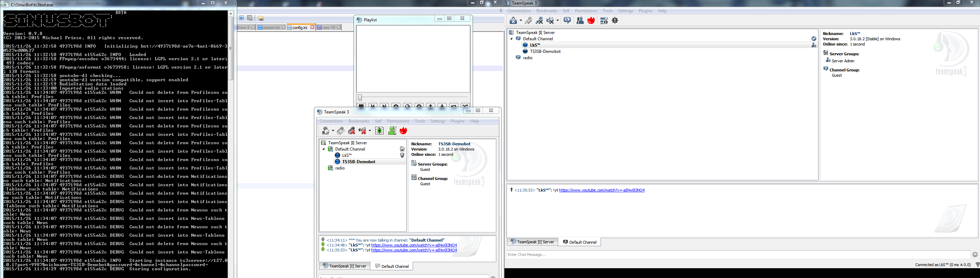Screen dimensions: 980x278
Task: Toggle the green eye subscribe icon in Demobot TeamSpeak
Action: coord(379,131)
